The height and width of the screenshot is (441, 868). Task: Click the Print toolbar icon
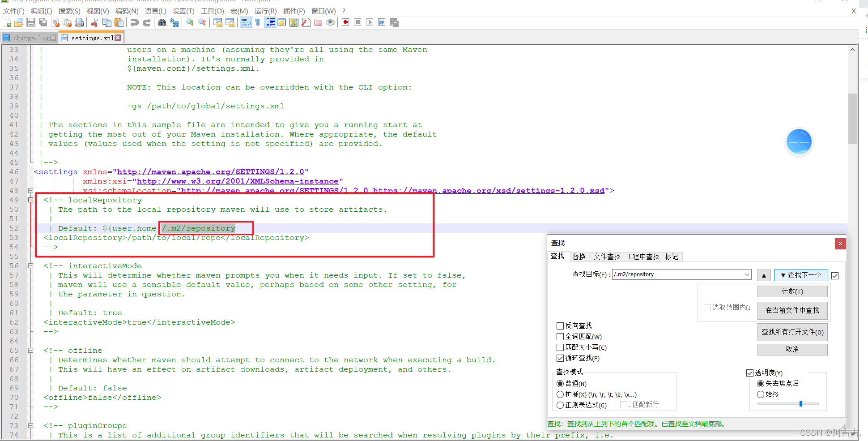pos(79,22)
